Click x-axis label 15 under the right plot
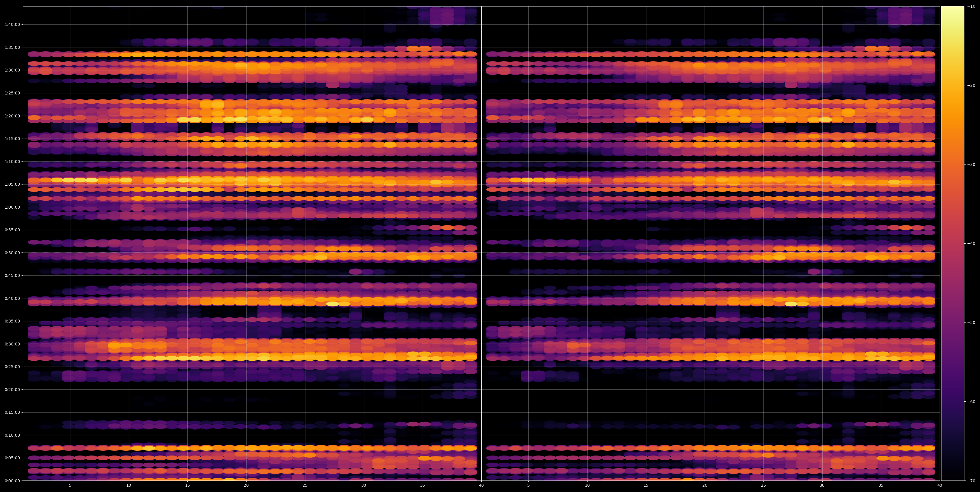This screenshot has height=492, width=980. (x=646, y=486)
